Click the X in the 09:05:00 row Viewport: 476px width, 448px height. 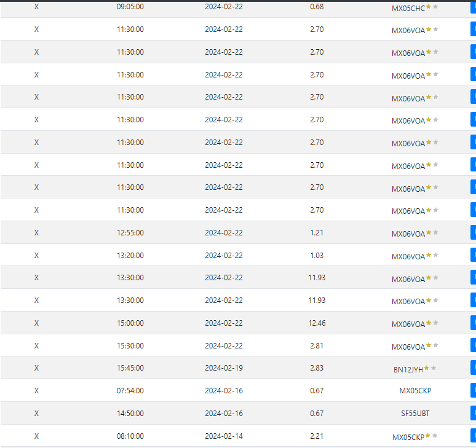pyautogui.click(x=36, y=7)
